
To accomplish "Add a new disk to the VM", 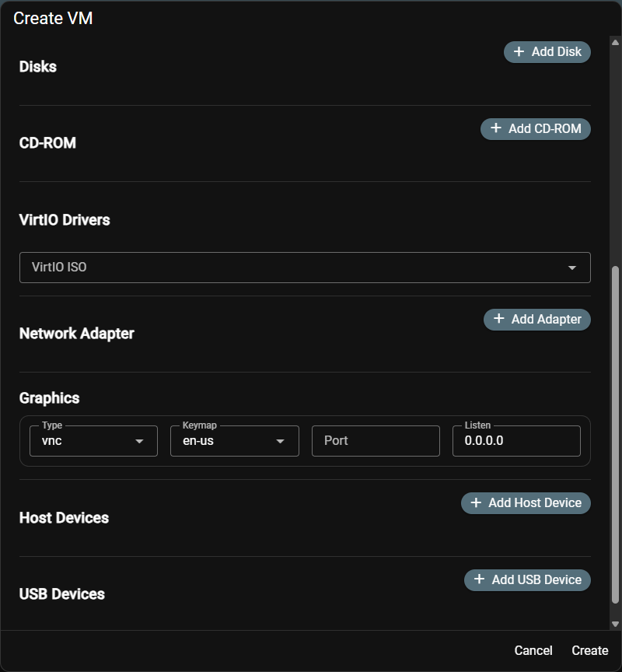I will coord(547,51).
